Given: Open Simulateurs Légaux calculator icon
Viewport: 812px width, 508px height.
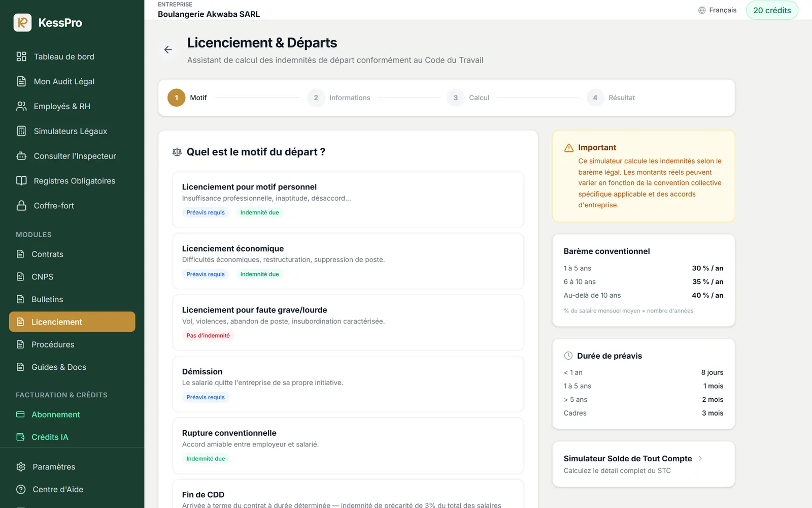Looking at the screenshot, I should (21, 131).
